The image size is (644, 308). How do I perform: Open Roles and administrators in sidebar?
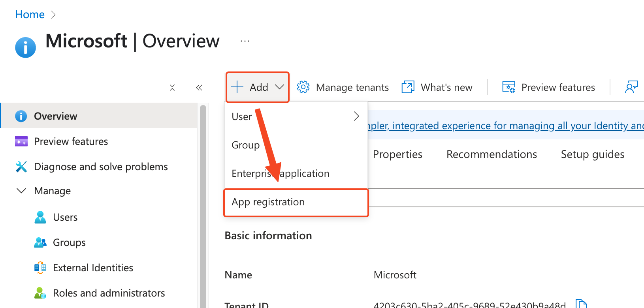tap(109, 293)
